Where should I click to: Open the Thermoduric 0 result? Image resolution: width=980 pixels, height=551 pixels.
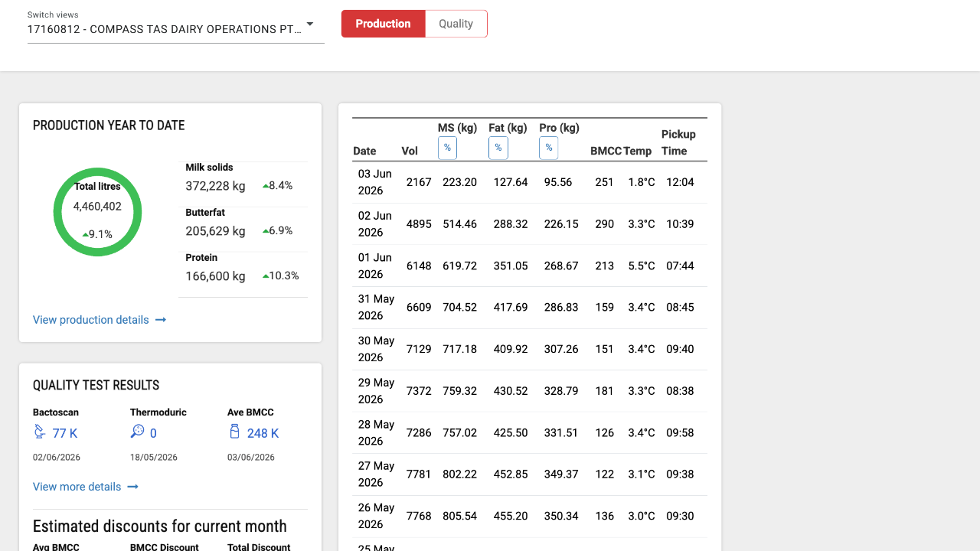[x=153, y=433]
